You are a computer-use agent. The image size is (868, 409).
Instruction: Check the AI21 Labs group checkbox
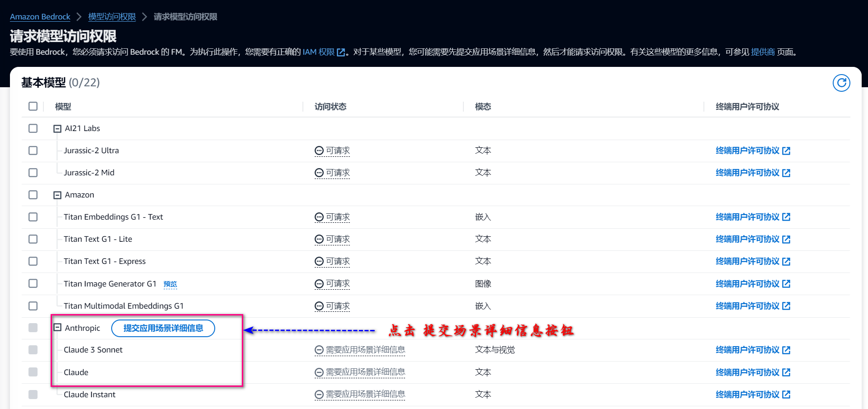click(x=33, y=128)
